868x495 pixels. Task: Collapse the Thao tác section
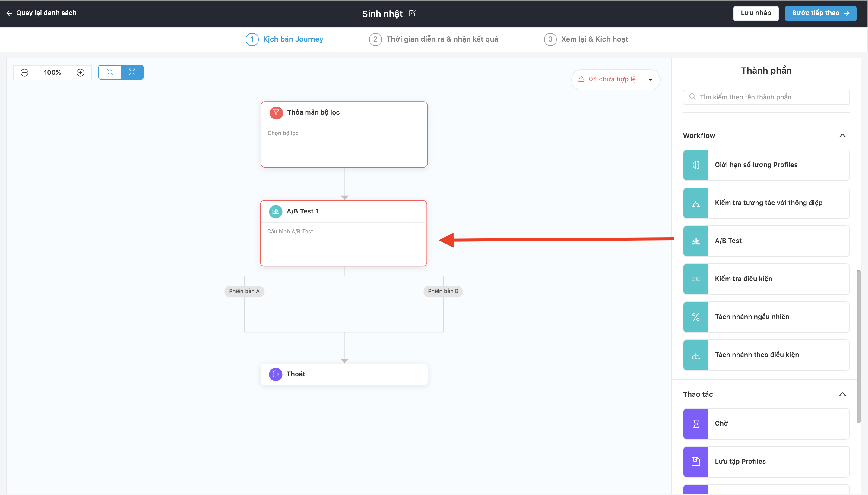842,394
